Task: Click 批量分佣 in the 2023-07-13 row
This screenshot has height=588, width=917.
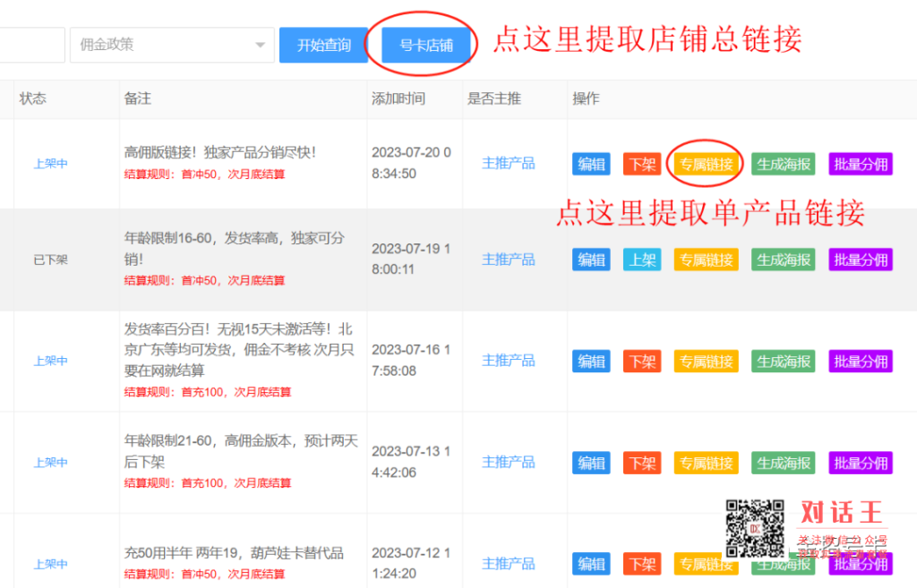Action: 861,463
